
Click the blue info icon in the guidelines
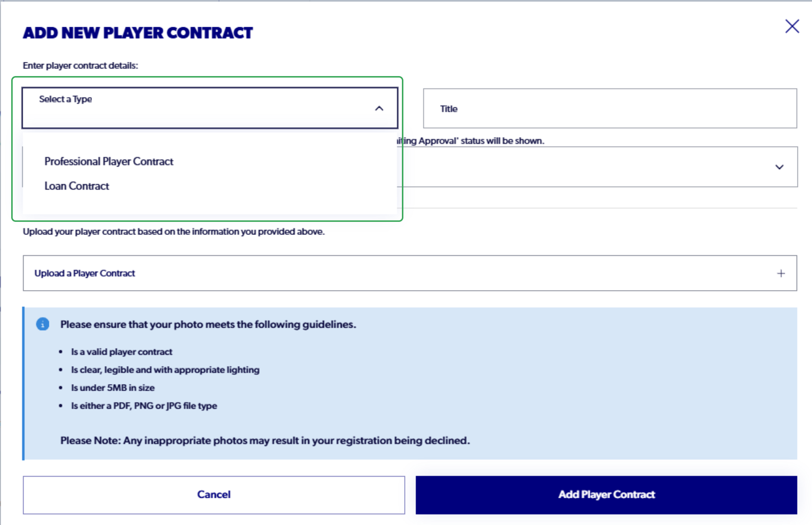(43, 324)
